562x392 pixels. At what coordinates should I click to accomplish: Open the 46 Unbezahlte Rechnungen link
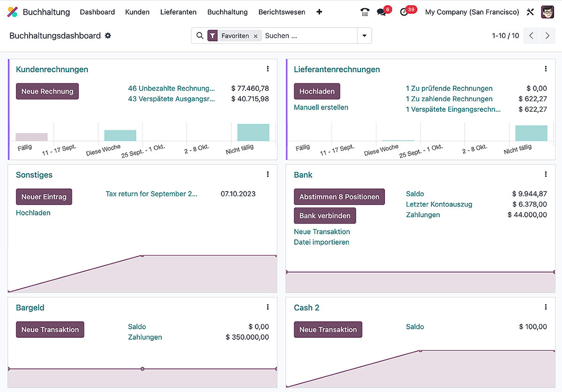tap(171, 88)
